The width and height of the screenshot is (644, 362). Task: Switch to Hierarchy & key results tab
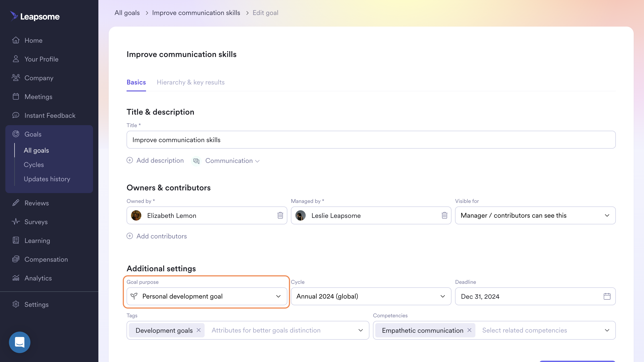[191, 82]
